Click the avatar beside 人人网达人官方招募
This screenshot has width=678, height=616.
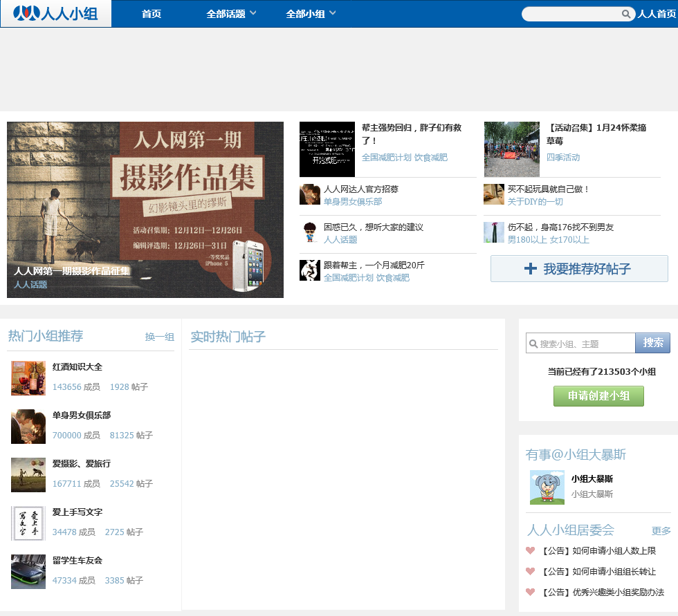point(310,194)
